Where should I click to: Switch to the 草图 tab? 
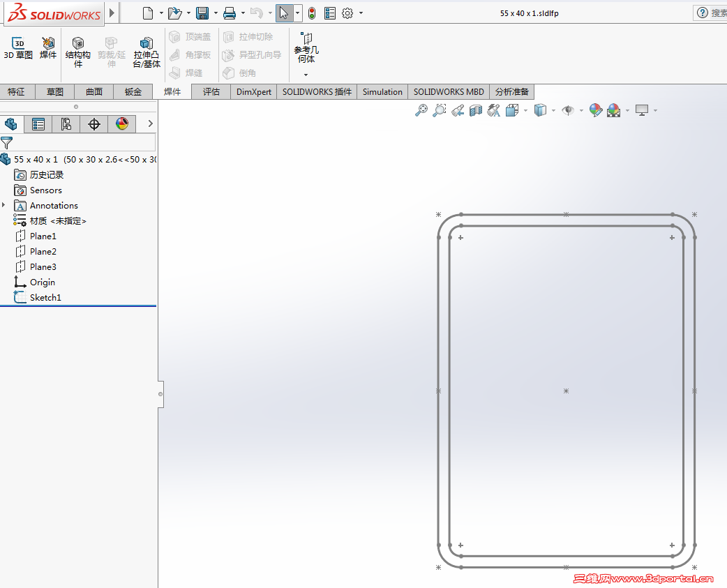tap(54, 92)
